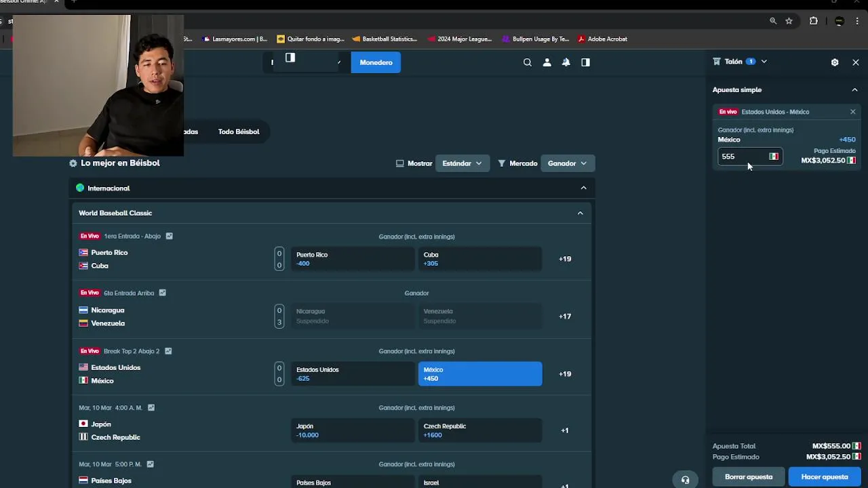This screenshot has width=868, height=488.
Task: Click the Estados Unidos flag icon
Action: pyautogui.click(x=83, y=367)
